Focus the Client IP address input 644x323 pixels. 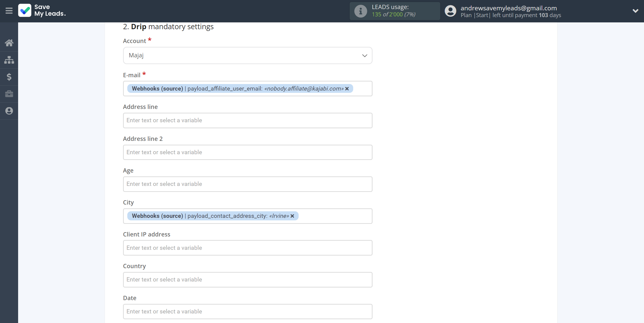click(248, 248)
